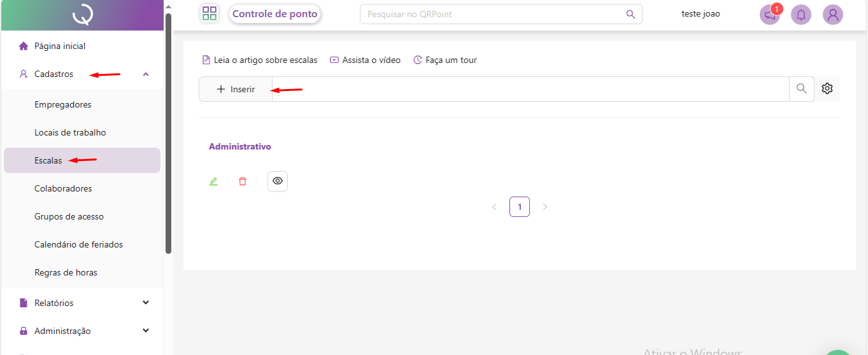Open the apps grid icon

pyautogui.click(x=209, y=13)
